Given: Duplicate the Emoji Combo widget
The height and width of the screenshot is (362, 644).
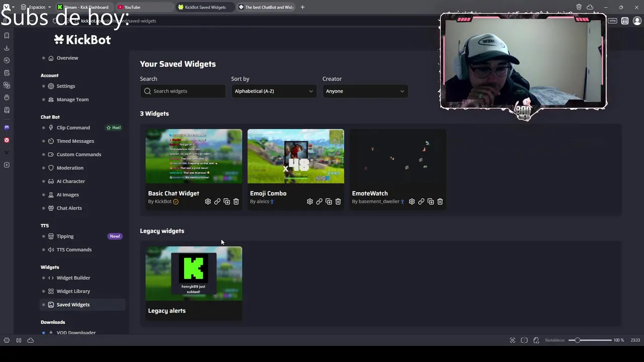Looking at the screenshot, I should coord(329,202).
